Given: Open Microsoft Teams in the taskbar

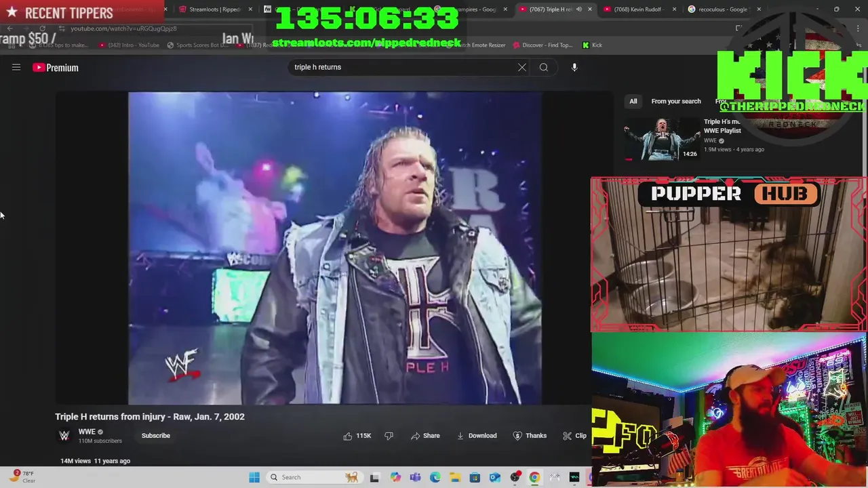Looking at the screenshot, I should click(x=415, y=477).
